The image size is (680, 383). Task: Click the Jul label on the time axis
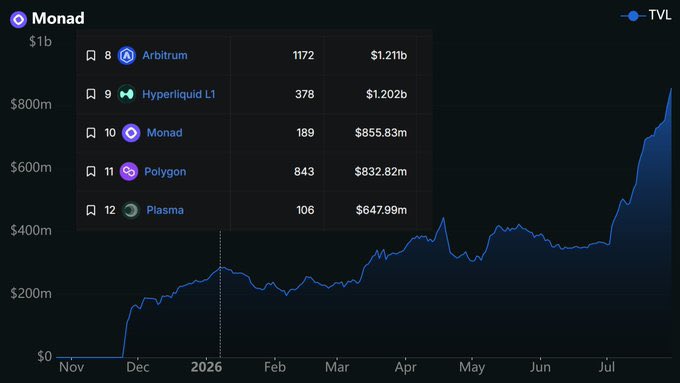pyautogui.click(x=607, y=367)
